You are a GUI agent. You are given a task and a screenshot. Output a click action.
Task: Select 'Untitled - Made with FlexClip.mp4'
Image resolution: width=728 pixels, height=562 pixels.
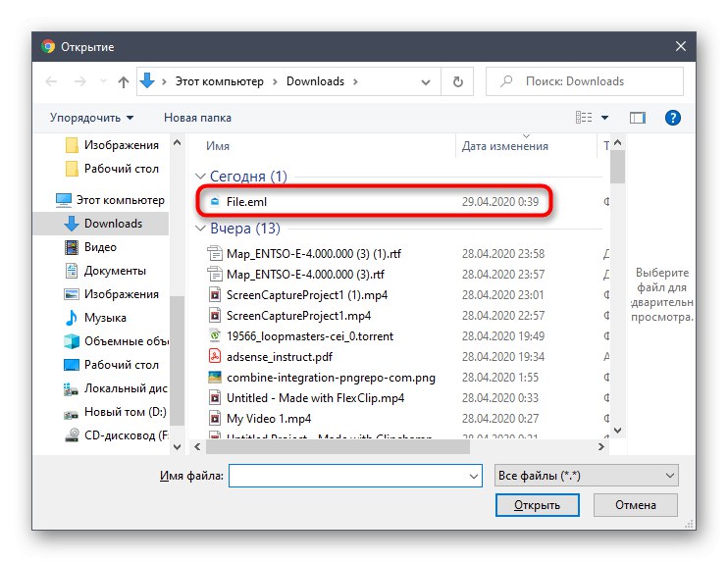click(315, 398)
